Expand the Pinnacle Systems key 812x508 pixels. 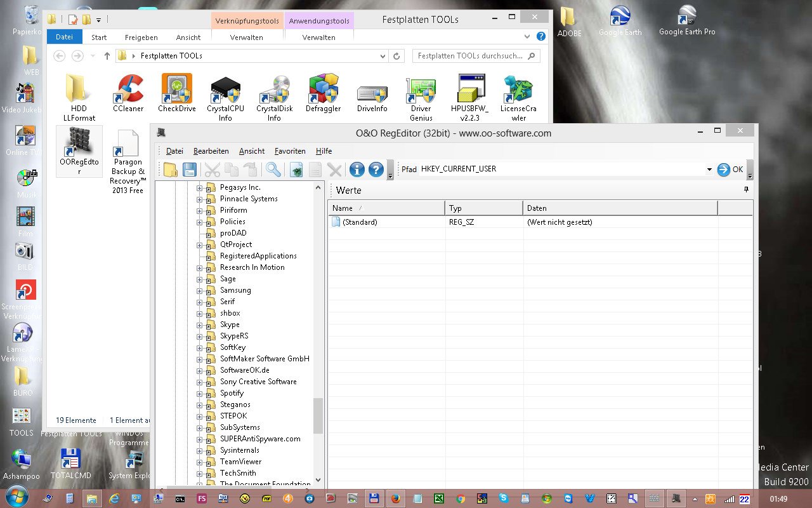click(199, 199)
